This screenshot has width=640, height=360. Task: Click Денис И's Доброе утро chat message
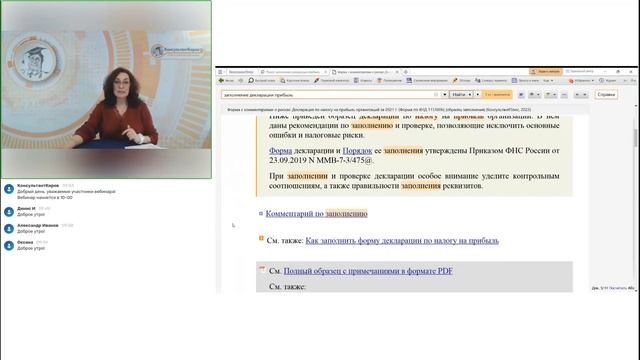tap(31, 214)
